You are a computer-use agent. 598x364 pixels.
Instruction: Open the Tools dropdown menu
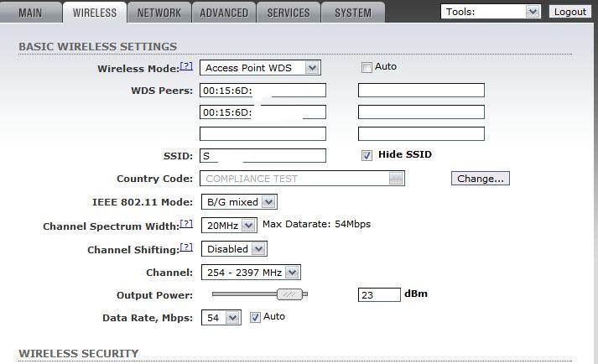(491, 12)
